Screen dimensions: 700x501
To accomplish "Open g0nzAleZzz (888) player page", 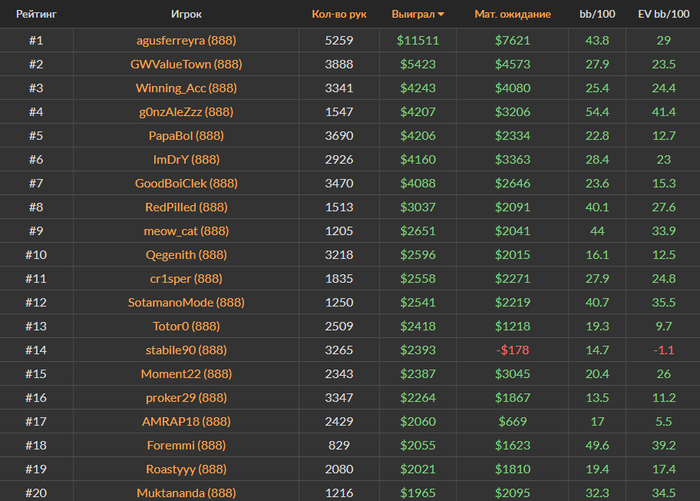I will [186, 112].
